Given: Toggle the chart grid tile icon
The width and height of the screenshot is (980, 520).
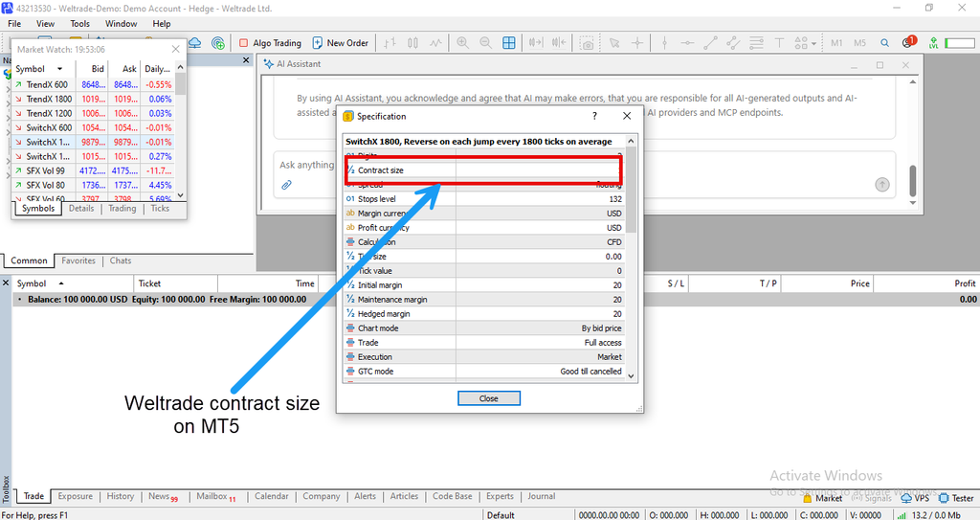Looking at the screenshot, I should pos(509,43).
